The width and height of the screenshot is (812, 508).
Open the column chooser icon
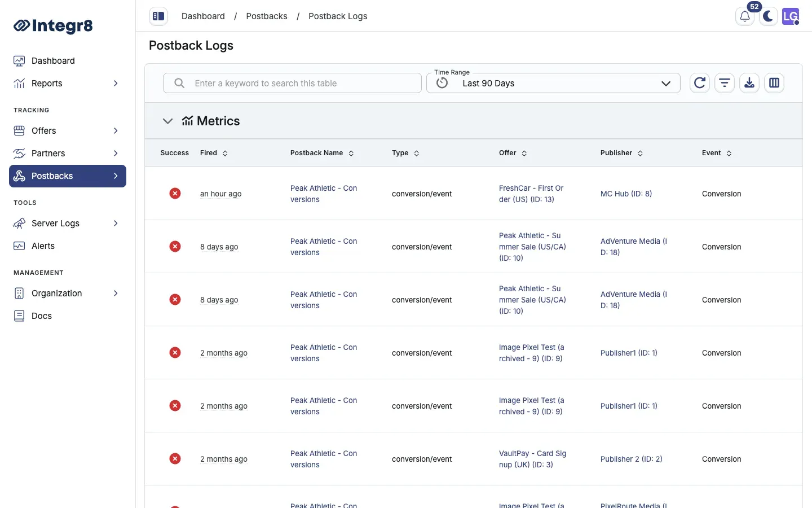pyautogui.click(x=774, y=83)
